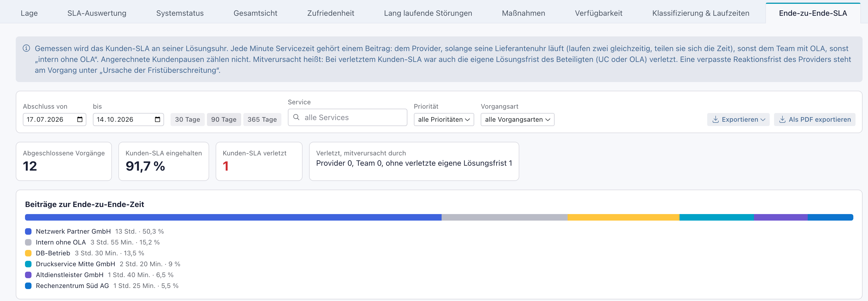Click DB-Betrieb yellow legend square
This screenshot has height=301, width=868.
click(28, 253)
